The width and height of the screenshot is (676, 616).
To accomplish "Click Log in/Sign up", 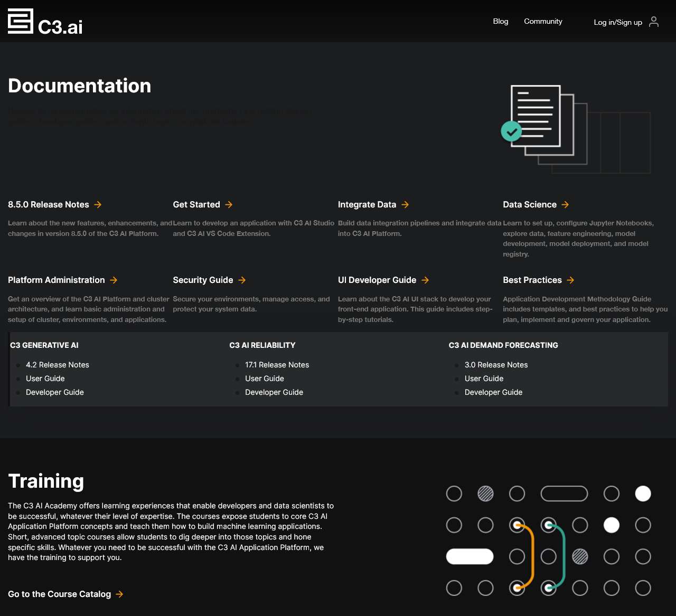I will (x=618, y=22).
